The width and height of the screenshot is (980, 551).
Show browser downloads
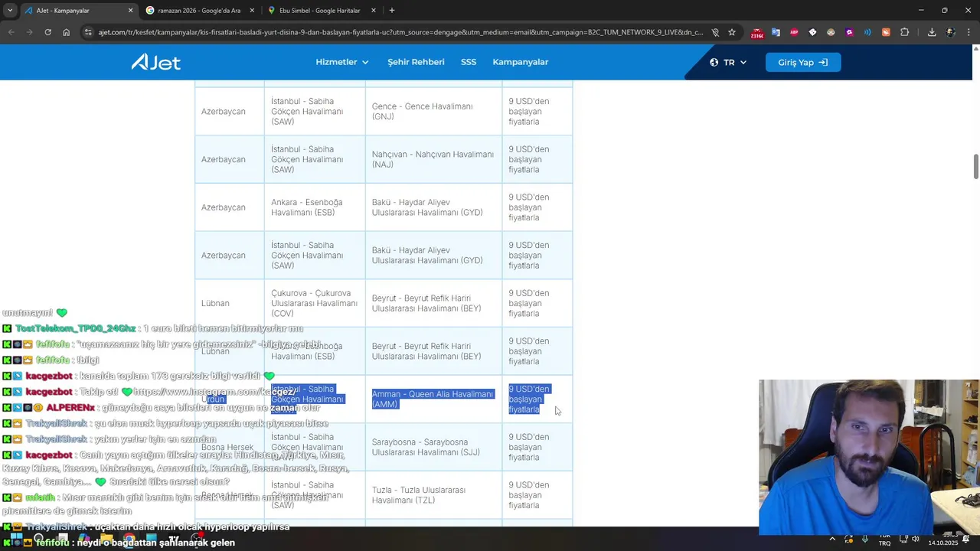[932, 32]
